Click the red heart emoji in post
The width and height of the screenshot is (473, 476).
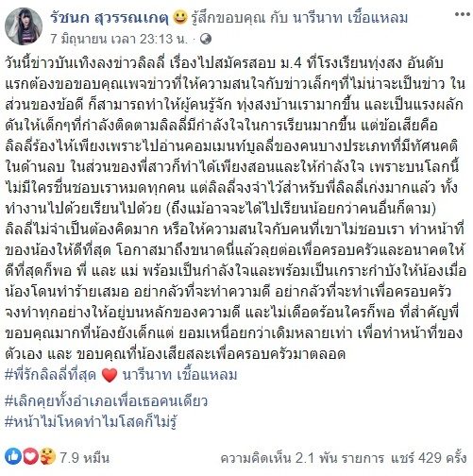(110, 375)
